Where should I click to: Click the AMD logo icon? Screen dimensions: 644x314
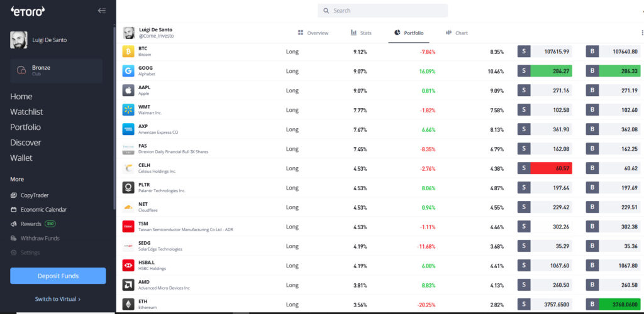(128, 285)
